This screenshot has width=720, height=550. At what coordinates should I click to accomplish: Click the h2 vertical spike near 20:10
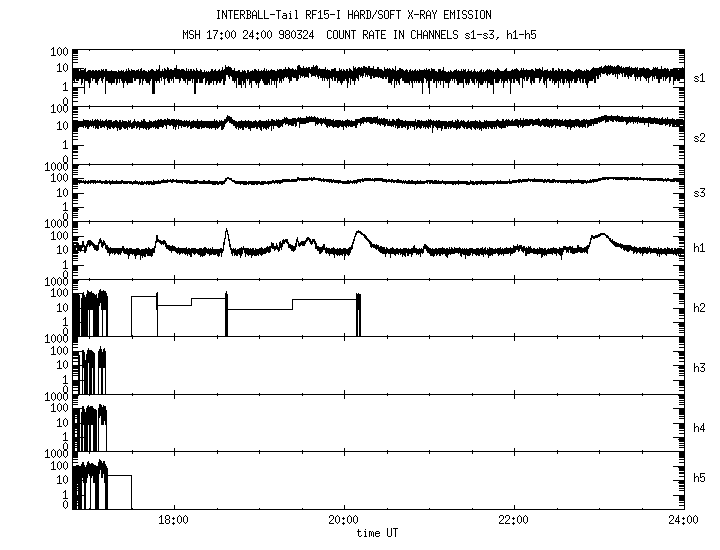[x=358, y=312]
